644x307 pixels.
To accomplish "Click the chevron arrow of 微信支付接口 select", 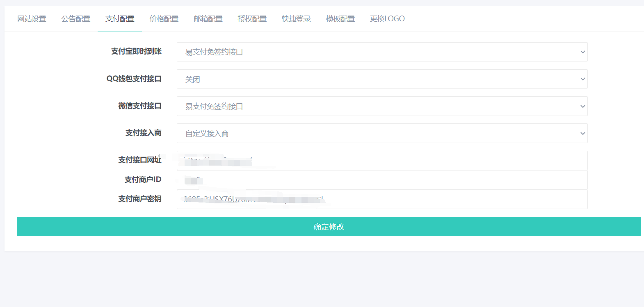I will [582, 107].
